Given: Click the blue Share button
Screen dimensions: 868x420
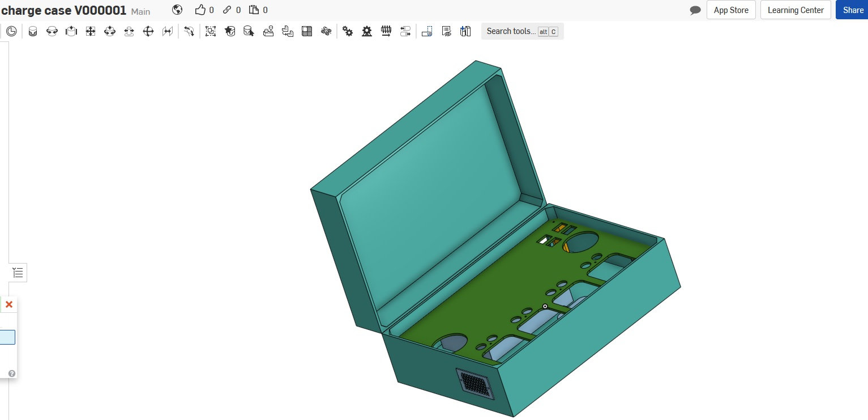Looking at the screenshot, I should 853,10.
